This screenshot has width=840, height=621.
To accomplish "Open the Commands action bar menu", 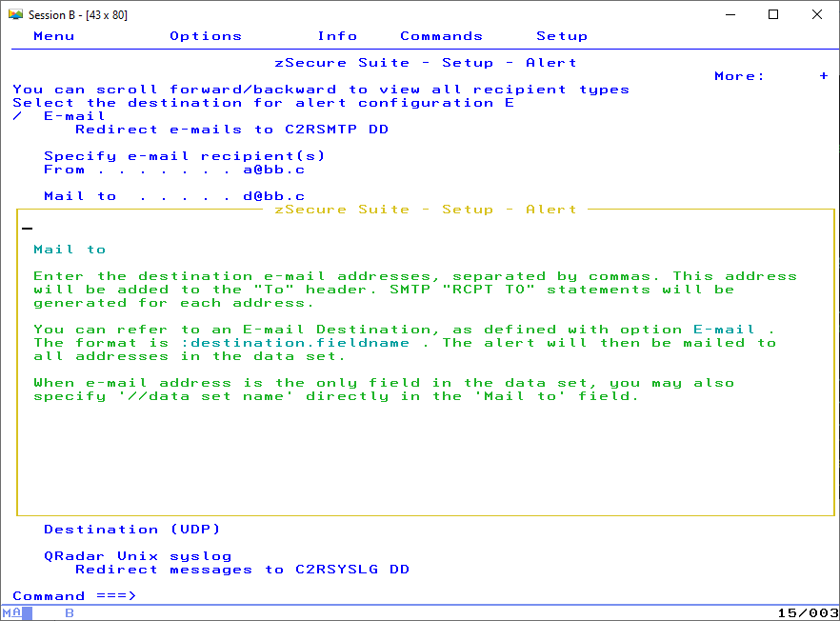I will pos(441,36).
